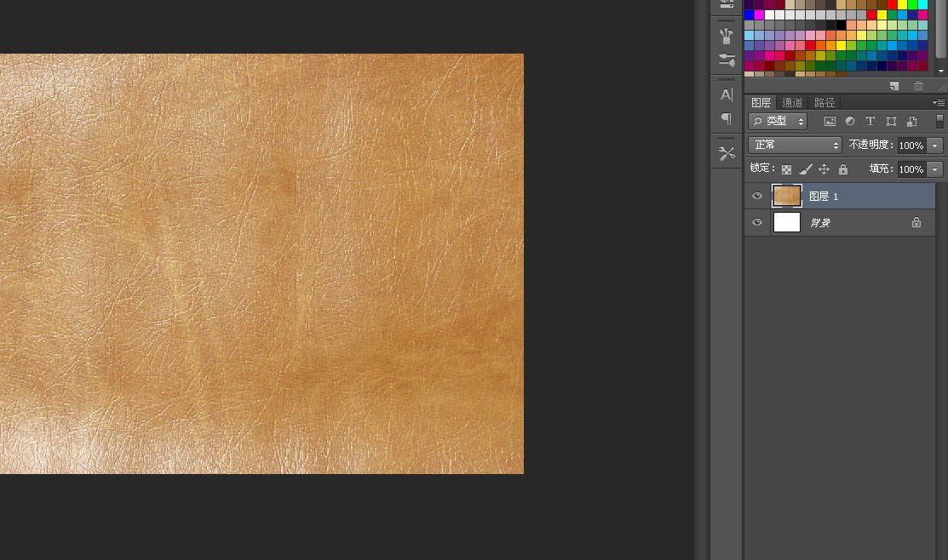Viewport: 948px width, 560px height.
Task: Switch to the 路径 tab
Action: (x=824, y=103)
